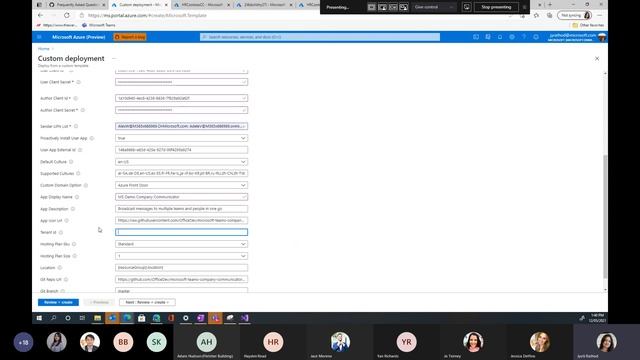Click the account avatar in Azure header
Image resolution: width=640 pixels, height=360 pixels.
602,37
